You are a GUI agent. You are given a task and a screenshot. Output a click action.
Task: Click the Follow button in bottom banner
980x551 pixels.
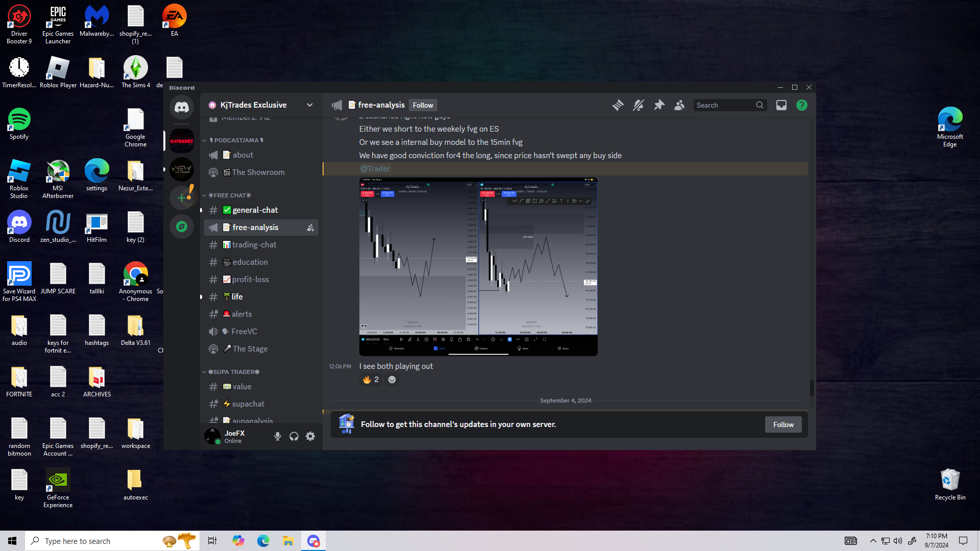click(x=782, y=424)
